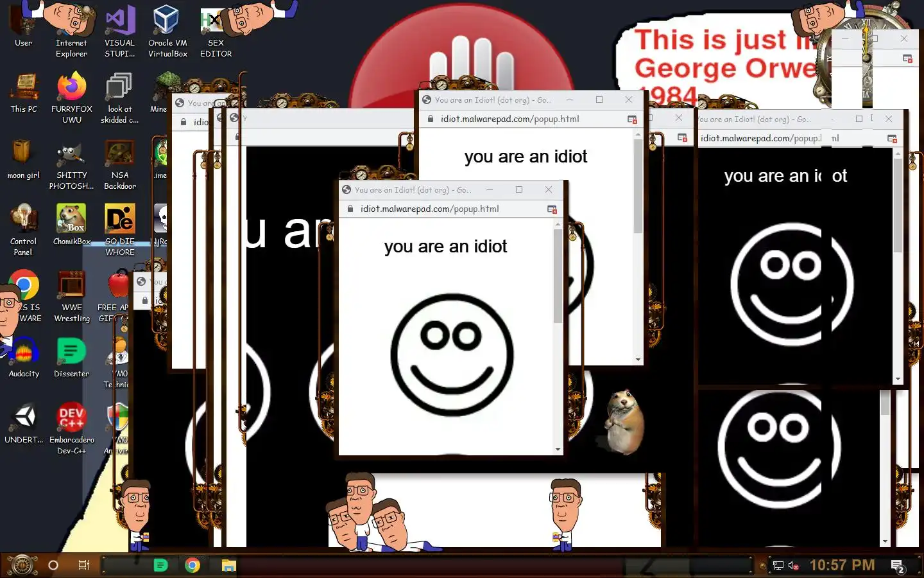Viewport: 924px width, 578px height.
Task: Click the steampunk Start button
Action: click(x=22, y=565)
